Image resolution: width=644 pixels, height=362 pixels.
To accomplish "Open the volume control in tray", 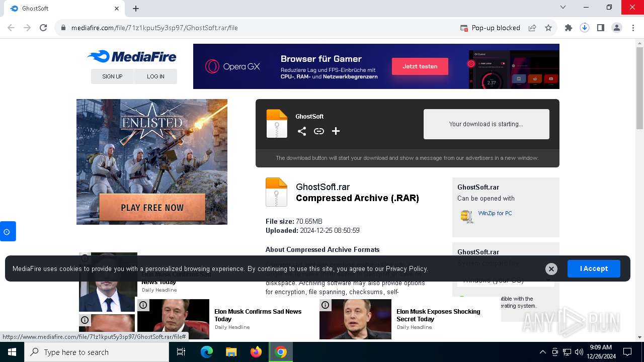I will pyautogui.click(x=579, y=352).
